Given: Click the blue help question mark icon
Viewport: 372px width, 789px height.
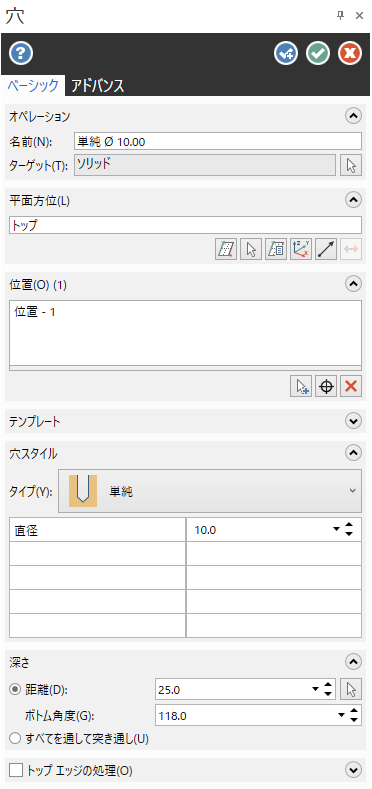Looking at the screenshot, I should tap(21, 53).
